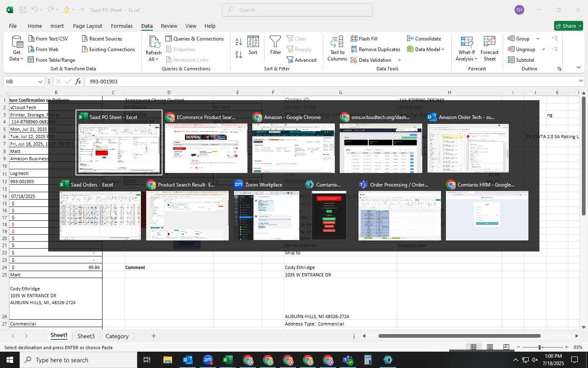
Task: Click From Table/Range button
Action: click(x=51, y=60)
